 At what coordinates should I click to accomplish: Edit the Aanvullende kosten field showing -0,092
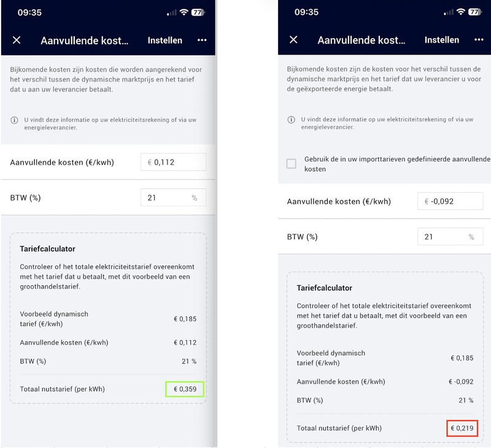(x=450, y=201)
